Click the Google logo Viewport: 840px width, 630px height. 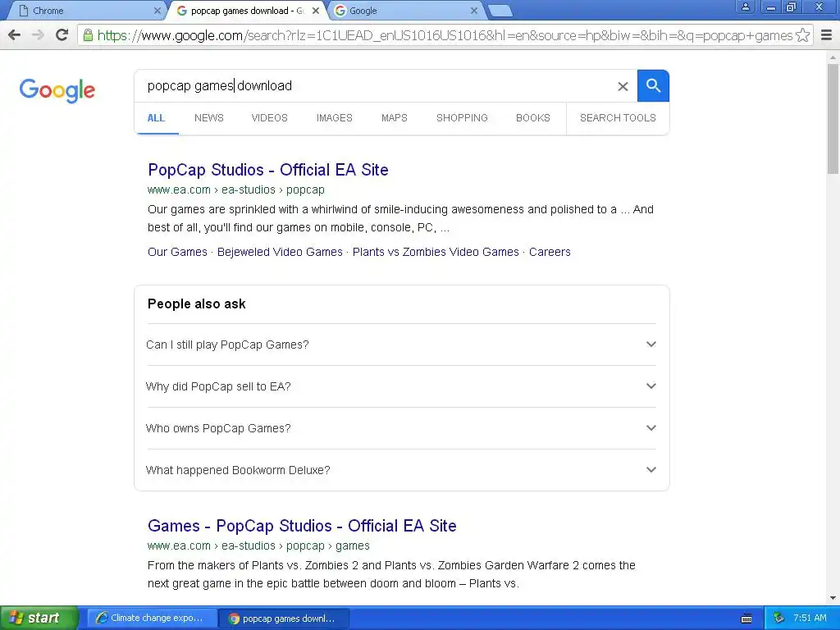(x=57, y=90)
